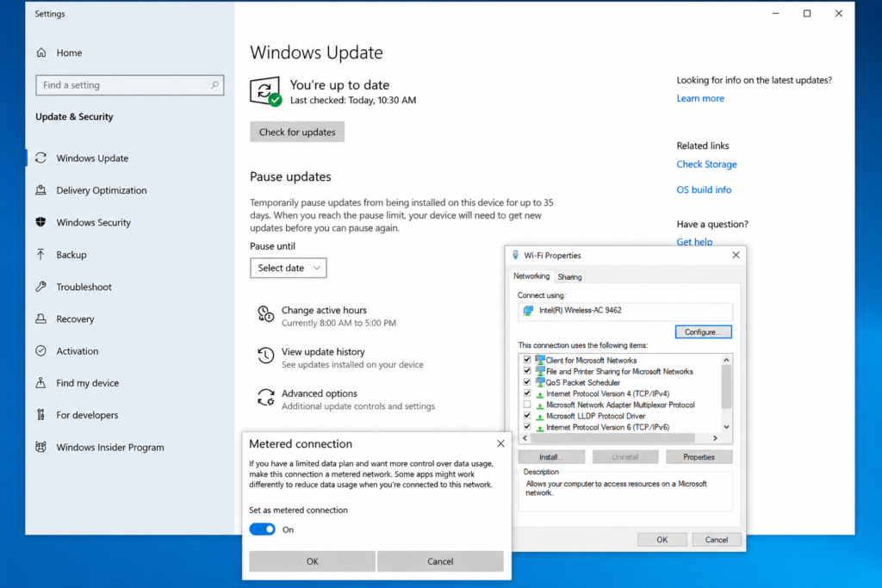Uncheck File and Printer Sharing for Microsoft Networks
The height and width of the screenshot is (588, 882).
point(527,371)
